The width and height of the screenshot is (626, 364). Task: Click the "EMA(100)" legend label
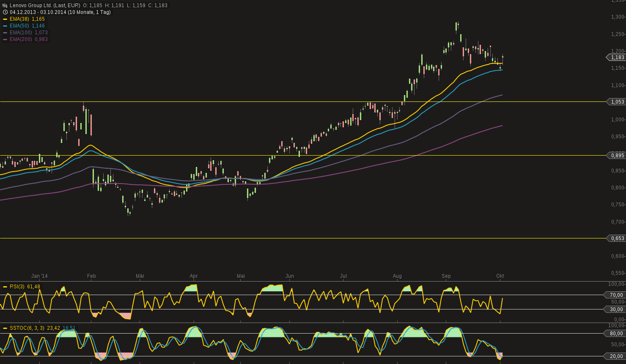coord(21,33)
